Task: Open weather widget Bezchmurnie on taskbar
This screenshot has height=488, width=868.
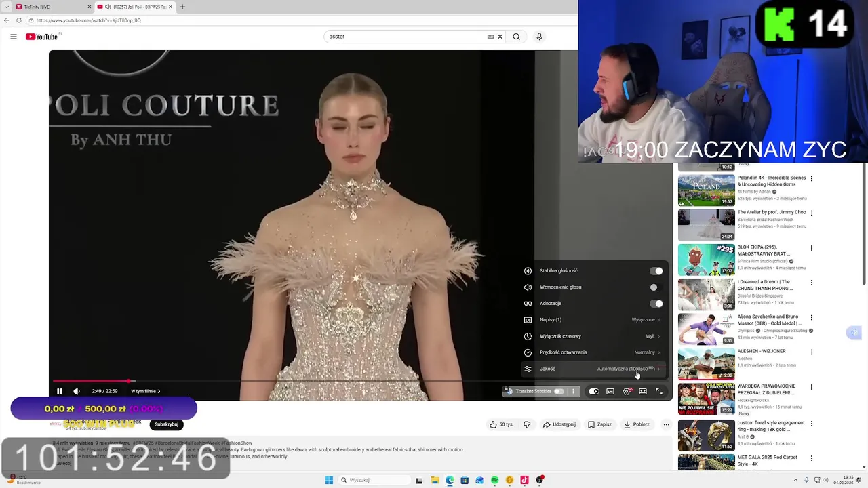Action: tap(25, 480)
